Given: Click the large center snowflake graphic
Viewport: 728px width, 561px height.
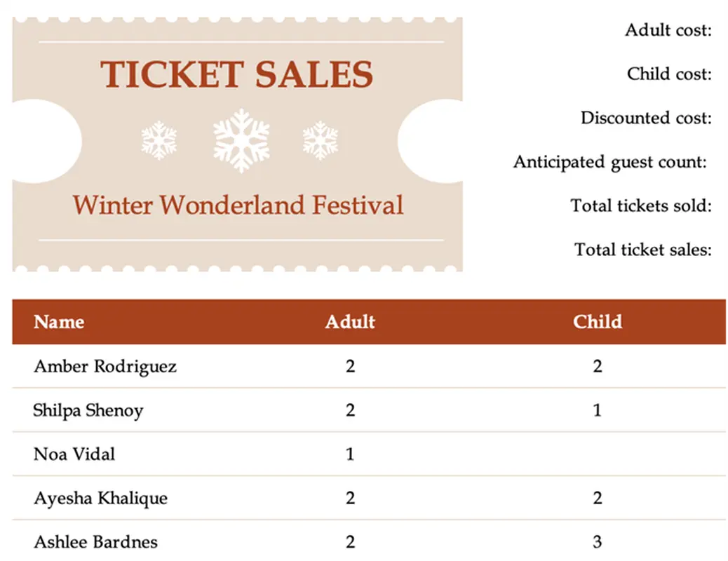Looking at the screenshot, I should pos(241,140).
